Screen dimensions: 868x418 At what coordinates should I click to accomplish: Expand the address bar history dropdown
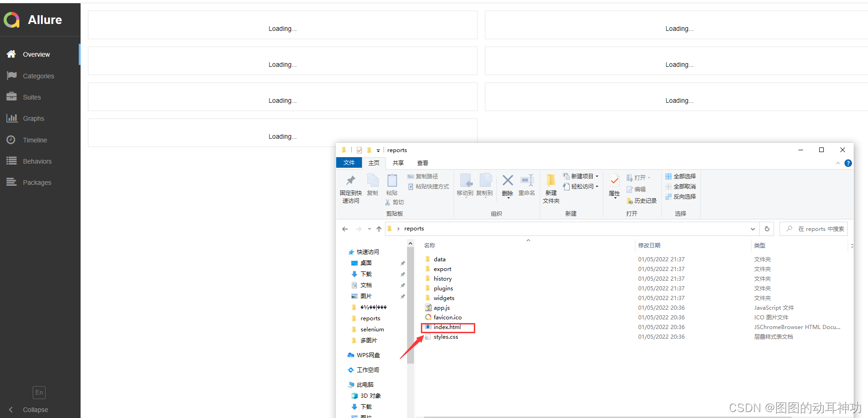(x=753, y=229)
